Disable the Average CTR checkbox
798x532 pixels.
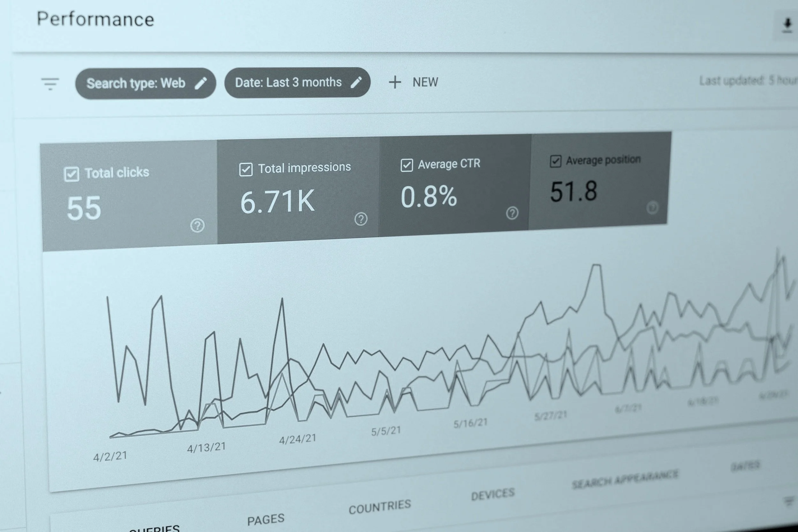(406, 165)
